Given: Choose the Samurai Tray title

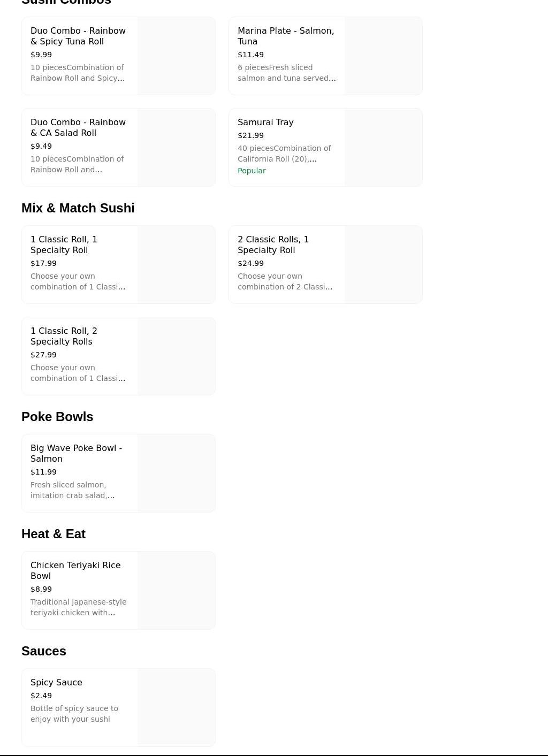Looking at the screenshot, I should 265,122.
